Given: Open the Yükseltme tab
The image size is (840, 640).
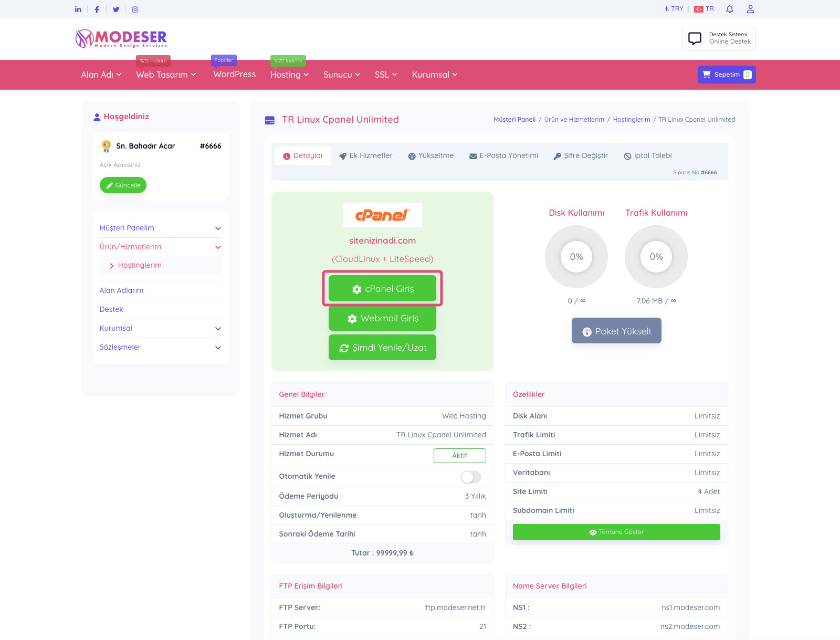Looking at the screenshot, I should (431, 155).
